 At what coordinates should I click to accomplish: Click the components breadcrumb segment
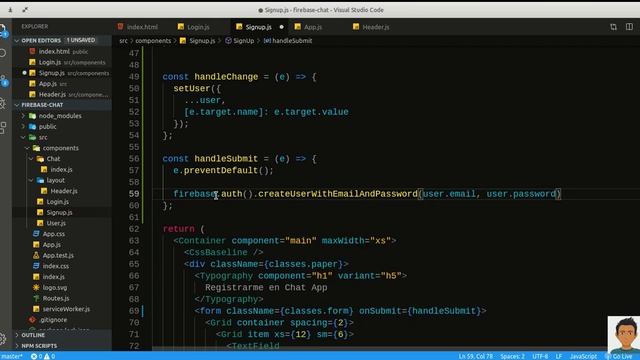click(x=153, y=41)
